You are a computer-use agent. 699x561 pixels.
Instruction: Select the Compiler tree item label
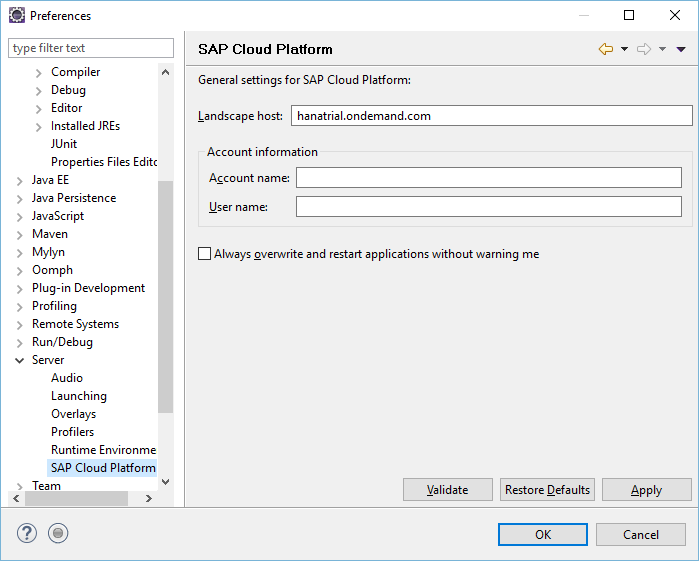tap(75, 72)
